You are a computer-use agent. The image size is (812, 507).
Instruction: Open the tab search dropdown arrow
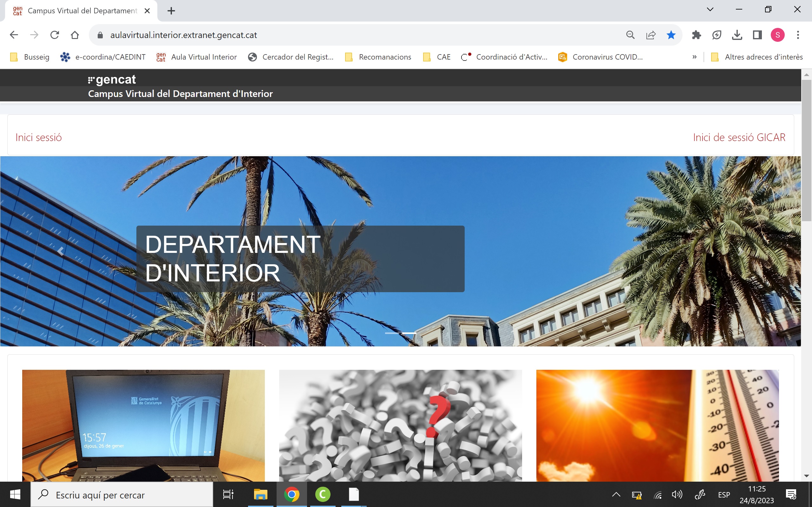pos(710,10)
